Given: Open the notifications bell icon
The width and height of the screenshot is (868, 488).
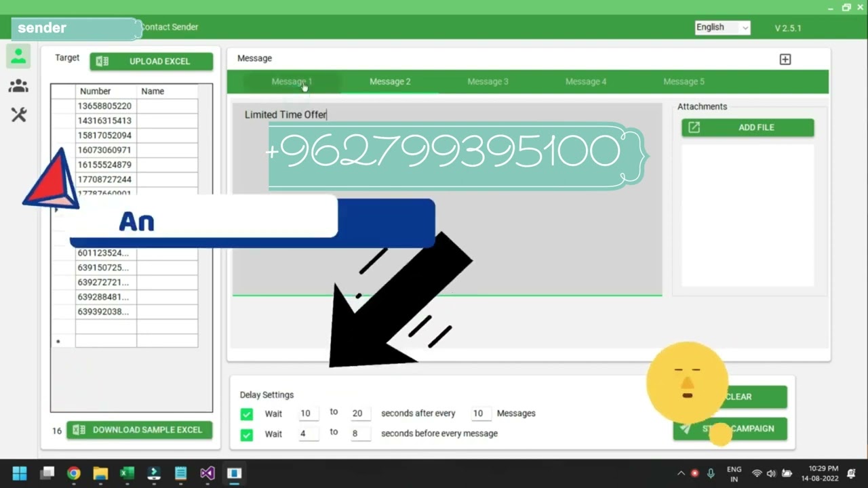Looking at the screenshot, I should pos(851,474).
